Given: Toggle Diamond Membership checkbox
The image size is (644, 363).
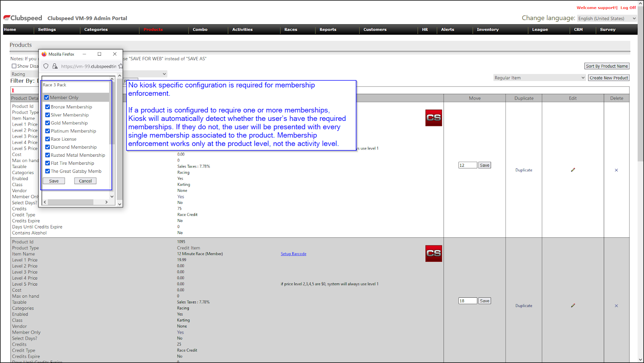Looking at the screenshot, I should pos(47,147).
